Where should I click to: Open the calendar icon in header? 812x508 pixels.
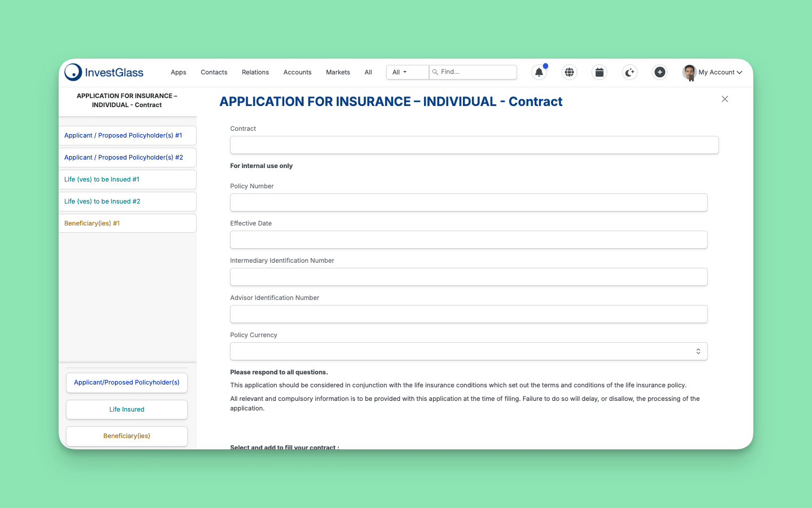tap(599, 72)
